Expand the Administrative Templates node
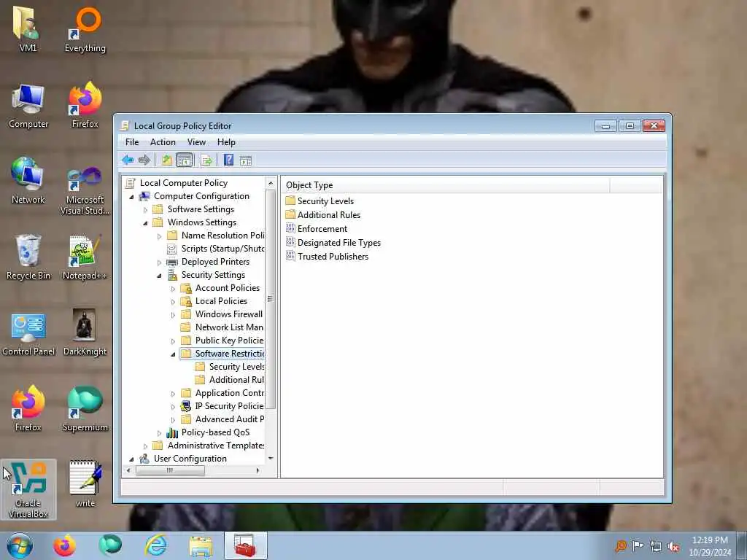This screenshot has height=560, width=747. 146,446
